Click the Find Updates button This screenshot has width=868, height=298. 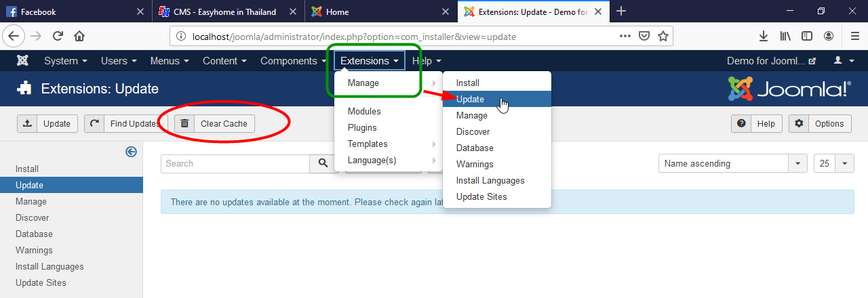click(125, 123)
